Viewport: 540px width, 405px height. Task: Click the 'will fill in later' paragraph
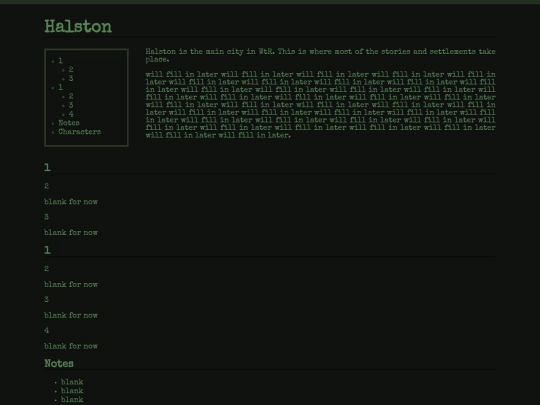pyautogui.click(x=320, y=105)
